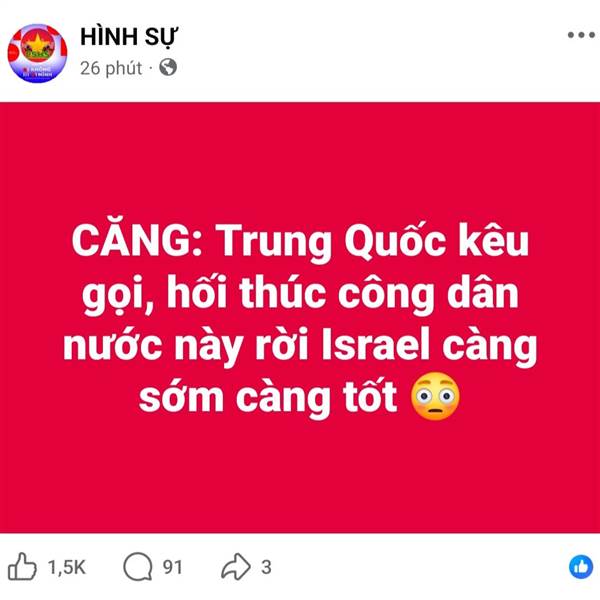View the 1,5K likes count
Image resolution: width=600 pixels, height=600 pixels.
pos(67,567)
